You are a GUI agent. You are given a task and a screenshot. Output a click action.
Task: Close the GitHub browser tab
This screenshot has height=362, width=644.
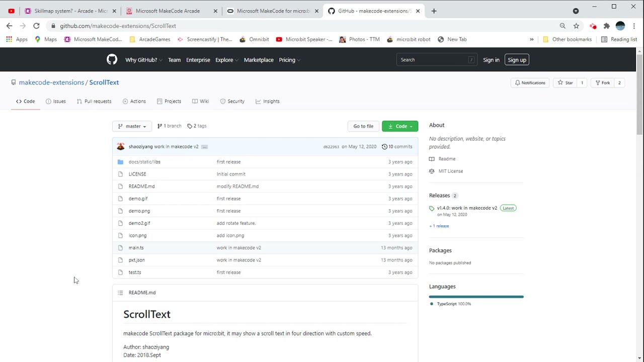[418, 11]
